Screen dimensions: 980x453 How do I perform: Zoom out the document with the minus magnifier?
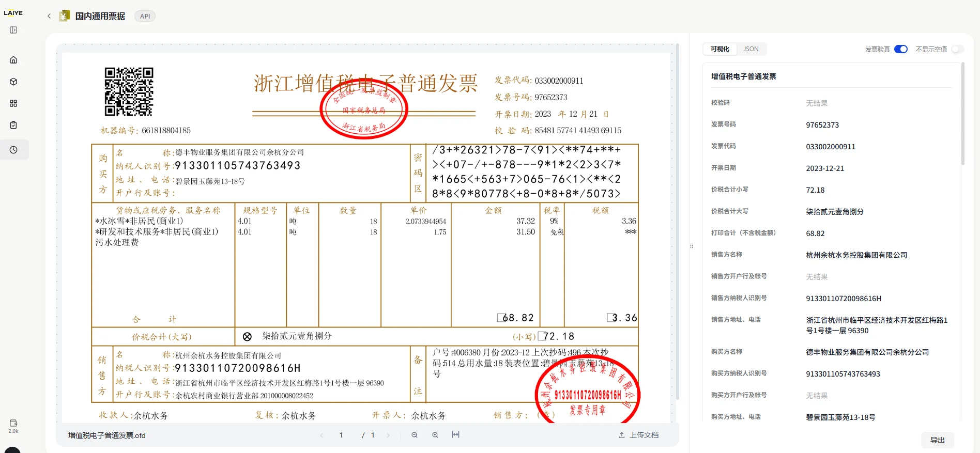tap(415, 435)
